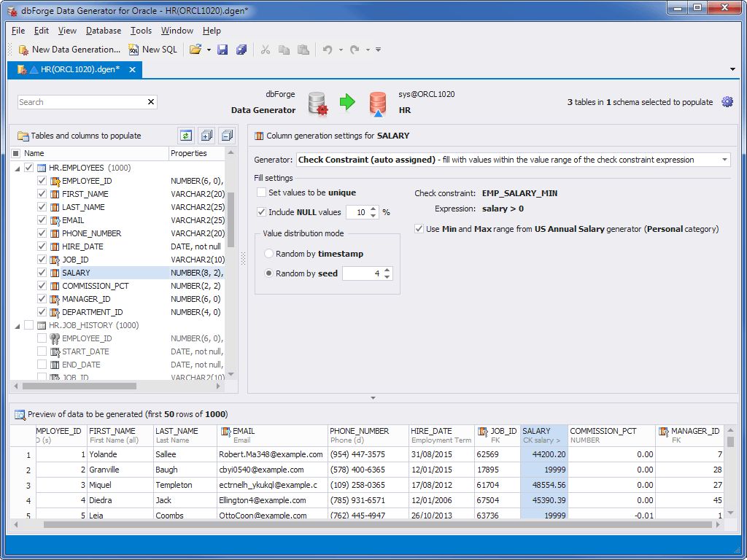This screenshot has width=747, height=560.
Task: Save the current data generation project
Action: click(222, 50)
